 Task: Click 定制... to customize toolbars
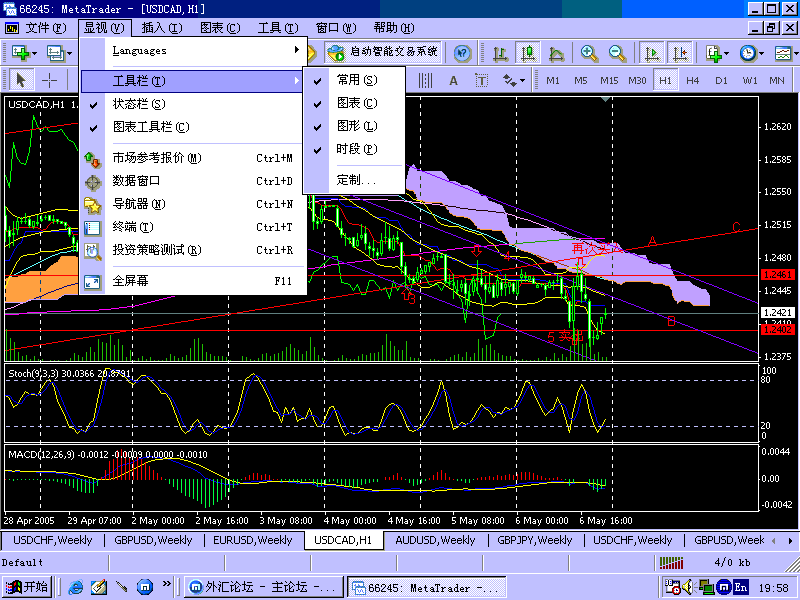tap(356, 180)
